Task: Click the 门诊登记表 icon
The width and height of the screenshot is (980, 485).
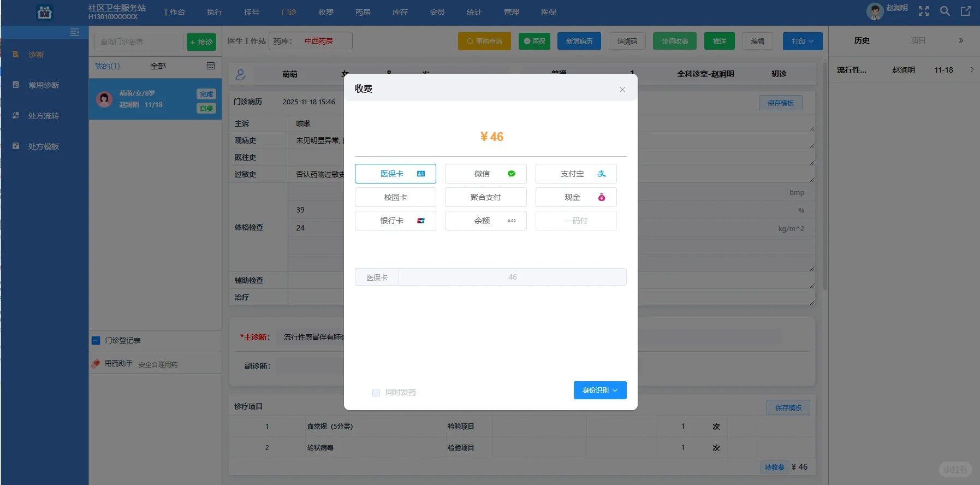Action: pyautogui.click(x=96, y=340)
